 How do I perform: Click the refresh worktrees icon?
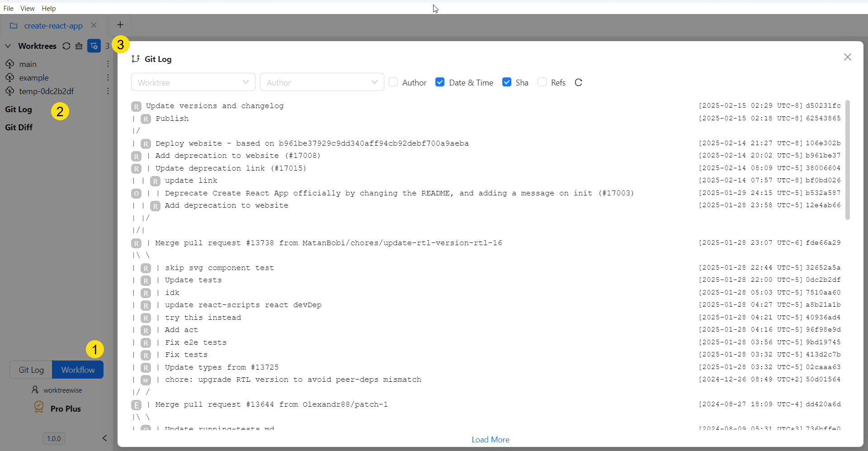click(x=66, y=46)
